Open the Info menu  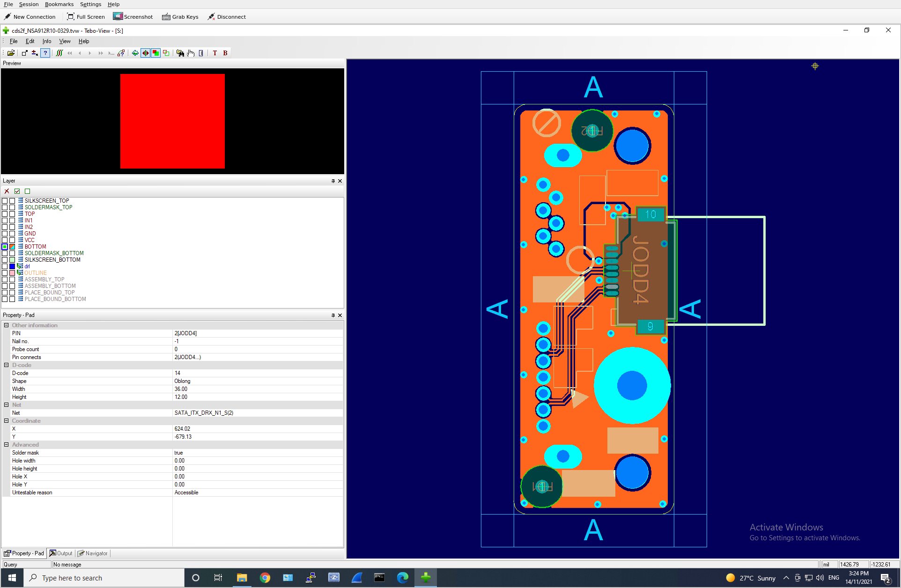pyautogui.click(x=47, y=41)
